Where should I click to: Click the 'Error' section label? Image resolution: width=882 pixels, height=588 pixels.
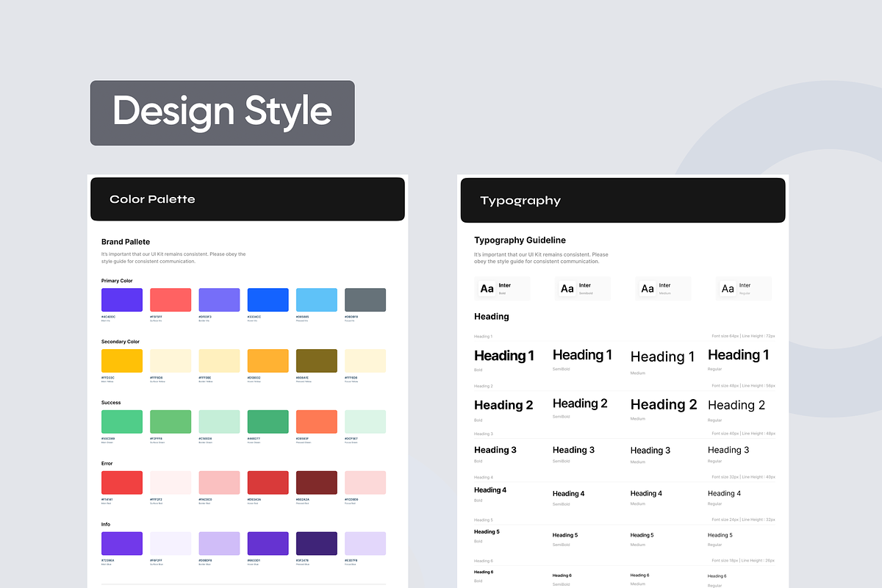point(107,464)
